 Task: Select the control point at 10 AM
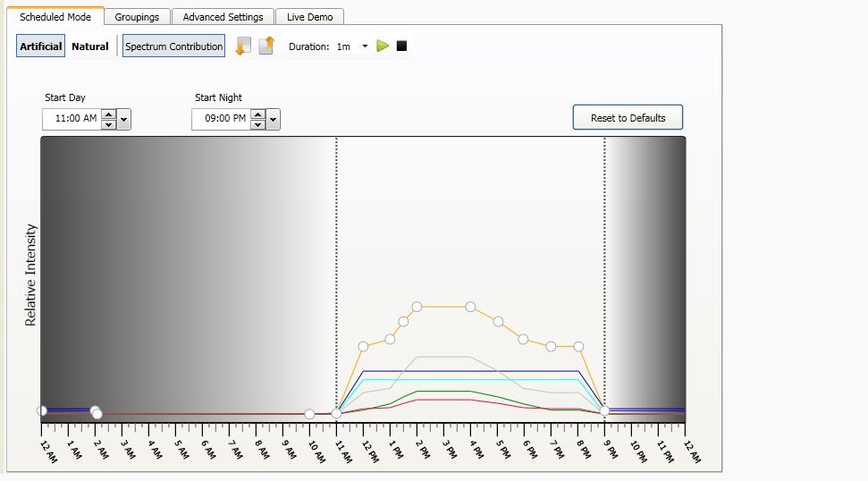(309, 414)
